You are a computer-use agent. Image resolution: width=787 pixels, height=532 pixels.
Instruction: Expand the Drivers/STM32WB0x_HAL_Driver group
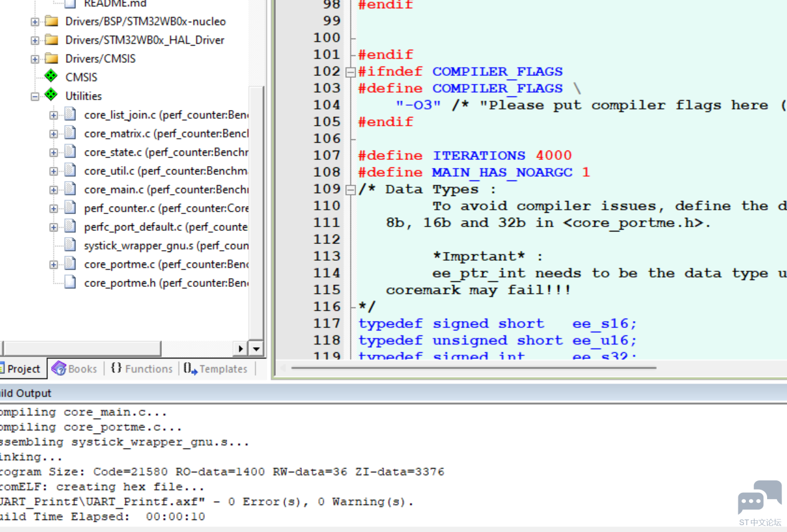[35, 40]
